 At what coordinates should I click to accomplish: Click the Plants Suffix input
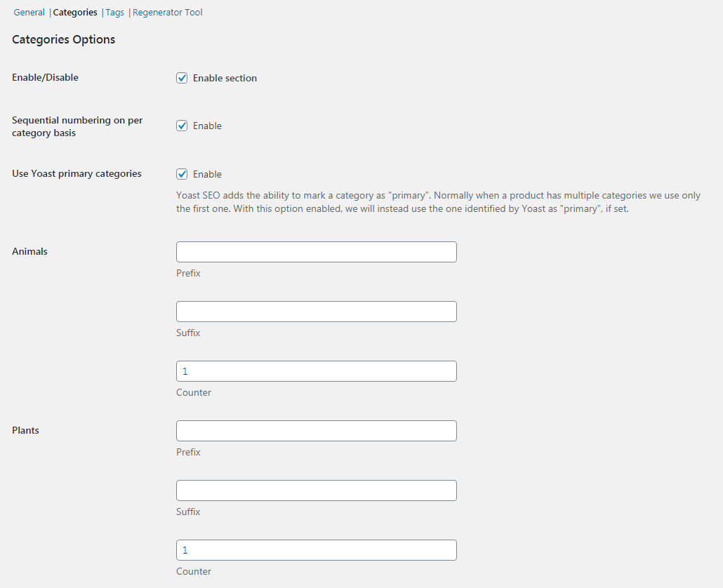pyautogui.click(x=317, y=490)
